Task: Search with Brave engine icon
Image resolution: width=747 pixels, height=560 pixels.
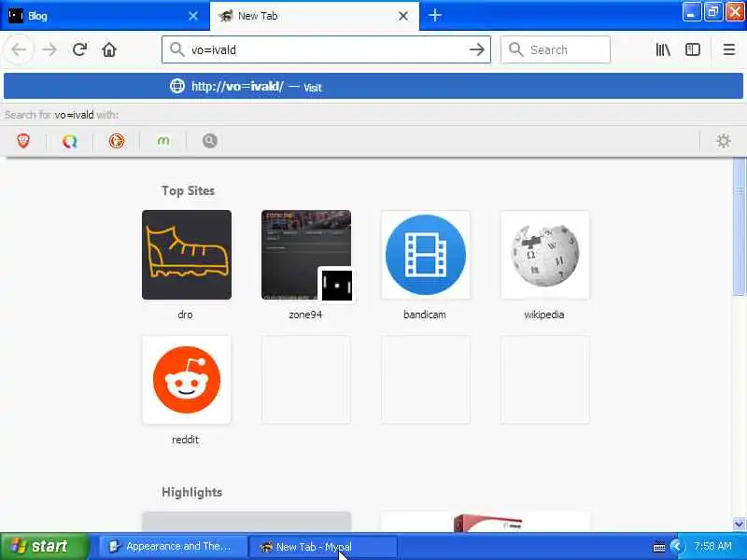Action: point(23,141)
